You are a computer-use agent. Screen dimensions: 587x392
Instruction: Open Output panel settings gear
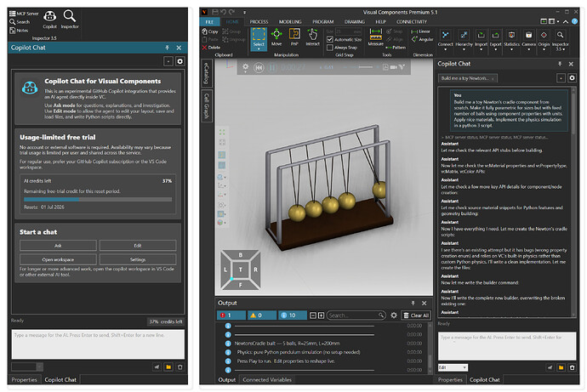[x=394, y=315]
